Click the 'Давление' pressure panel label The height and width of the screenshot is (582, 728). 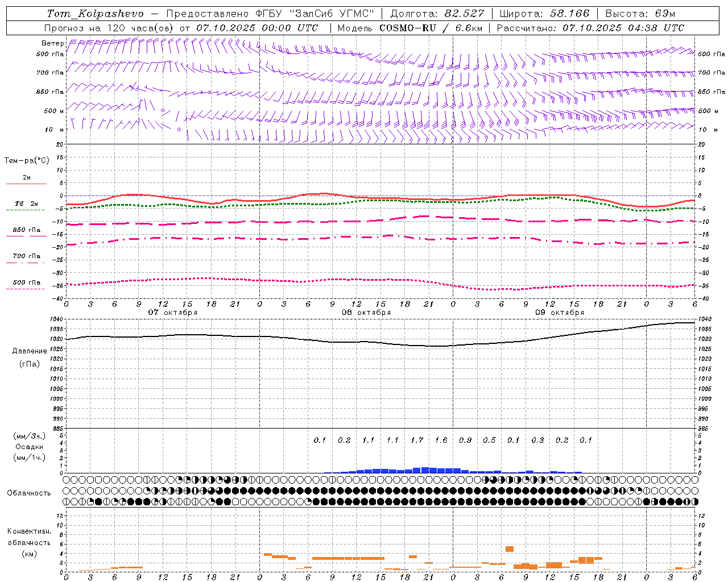(30, 351)
